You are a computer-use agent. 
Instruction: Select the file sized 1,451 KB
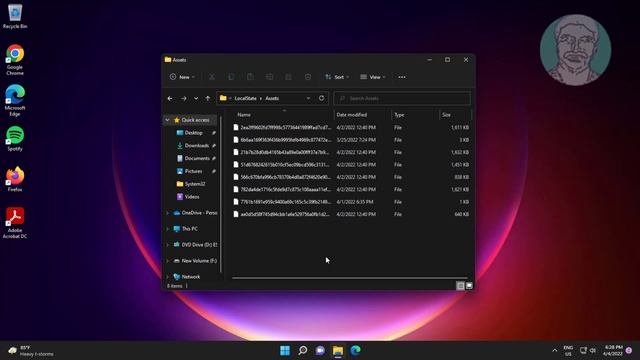[x=351, y=164]
